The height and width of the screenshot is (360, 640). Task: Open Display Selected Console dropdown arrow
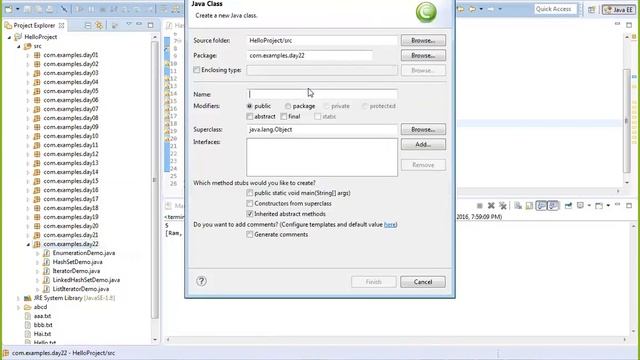589,206
